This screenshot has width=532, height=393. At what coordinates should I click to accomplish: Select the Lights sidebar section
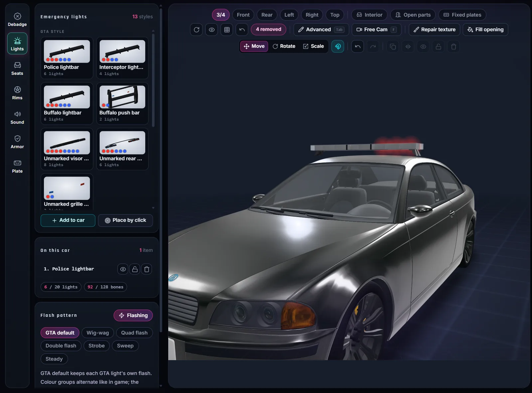pos(17,44)
